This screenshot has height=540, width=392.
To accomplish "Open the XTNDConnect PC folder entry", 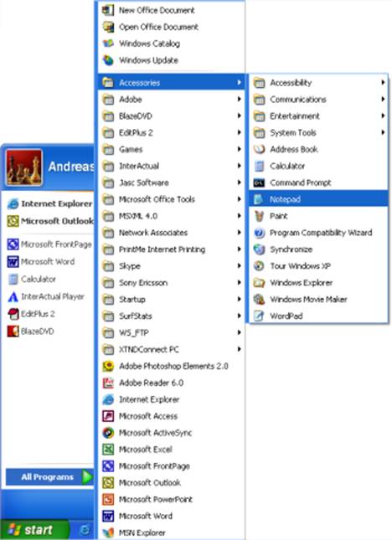I will [171, 349].
